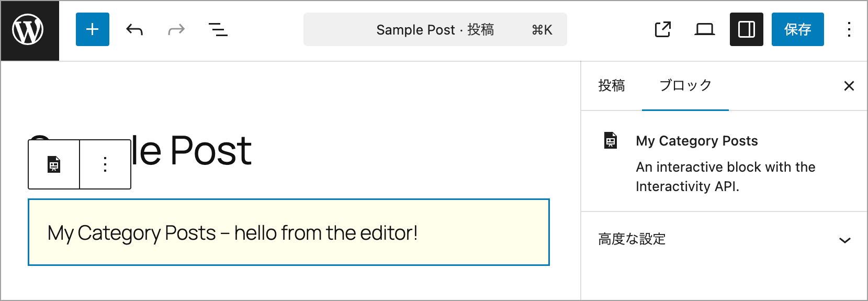
Task: Click the WordPress logo to exit the editor
Action: click(30, 30)
